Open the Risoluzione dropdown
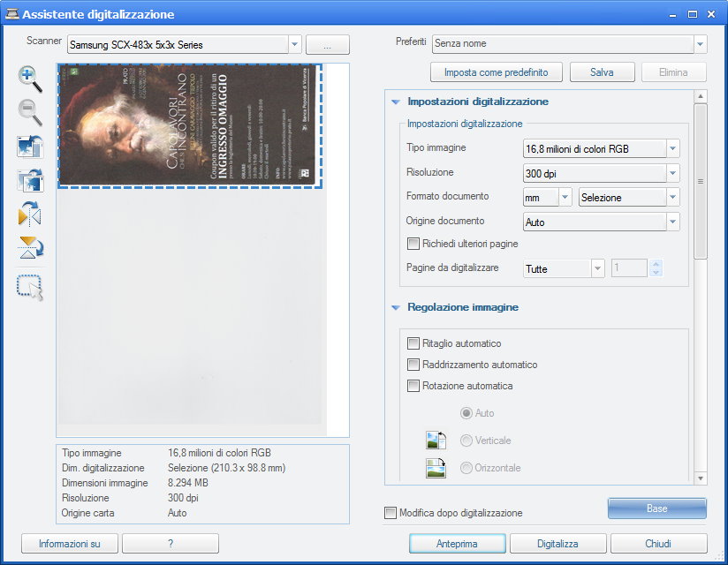728x565 pixels. pos(672,173)
